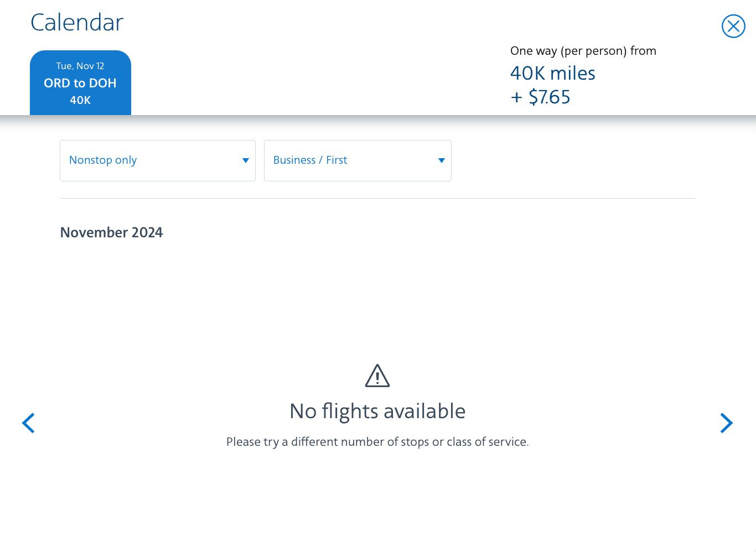Click the close icon in the top corner
Screen dimensions: 756x552
[733, 26]
